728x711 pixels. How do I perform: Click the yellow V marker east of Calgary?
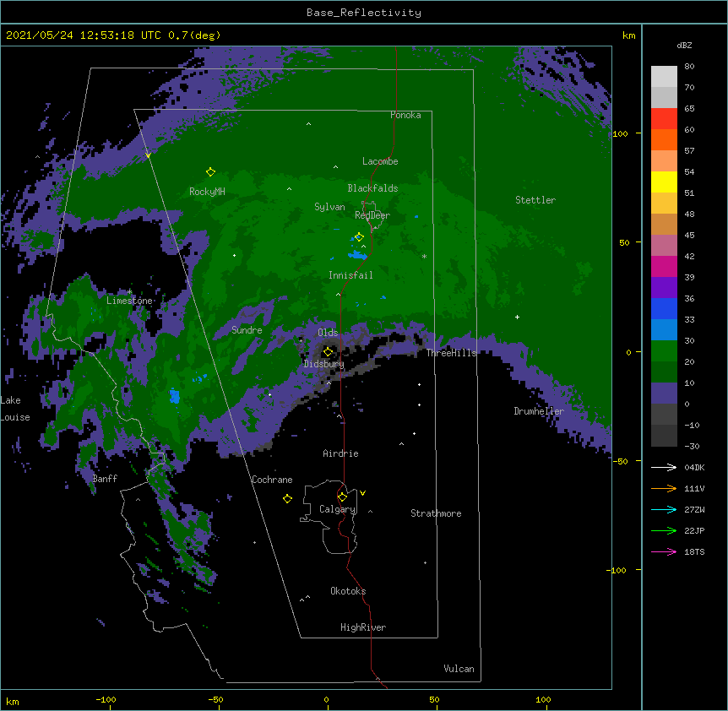[x=362, y=493]
